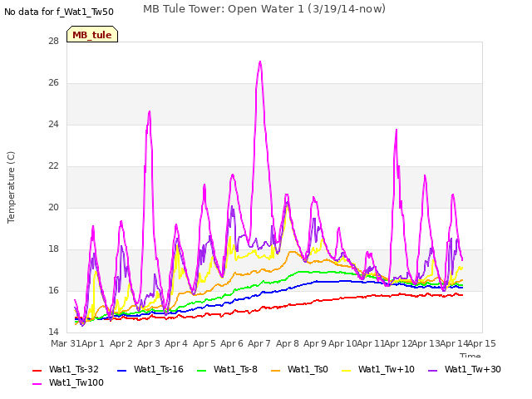This screenshot has height=399, width=532.
Task: Click the Apr 4 x-axis label
Action: (176, 343)
